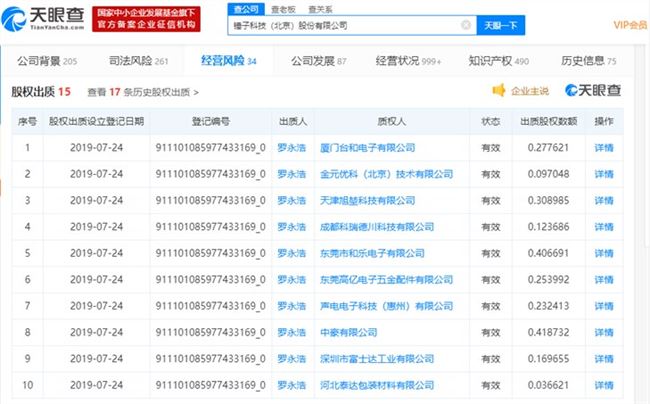
Task: Open 罗永浩 link in row 1
Action: pos(292,148)
